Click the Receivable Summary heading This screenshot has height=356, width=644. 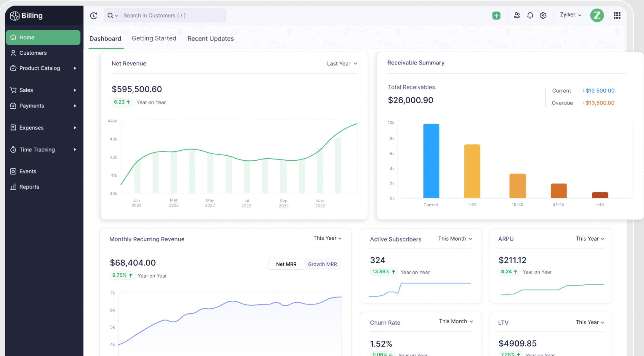pyautogui.click(x=416, y=63)
